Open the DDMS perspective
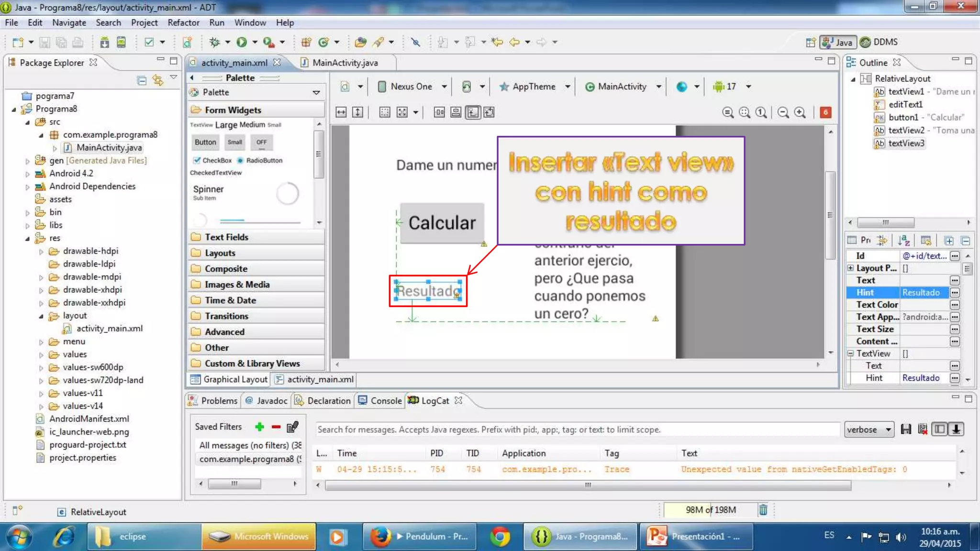This screenshot has height=551, width=980. pos(879,42)
